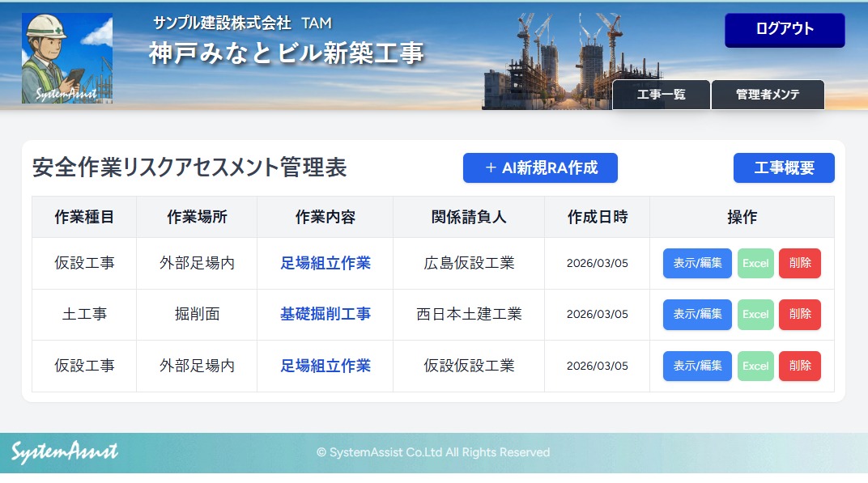
Task: Switch to the 管理者メンテ tab
Action: pyautogui.click(x=767, y=95)
